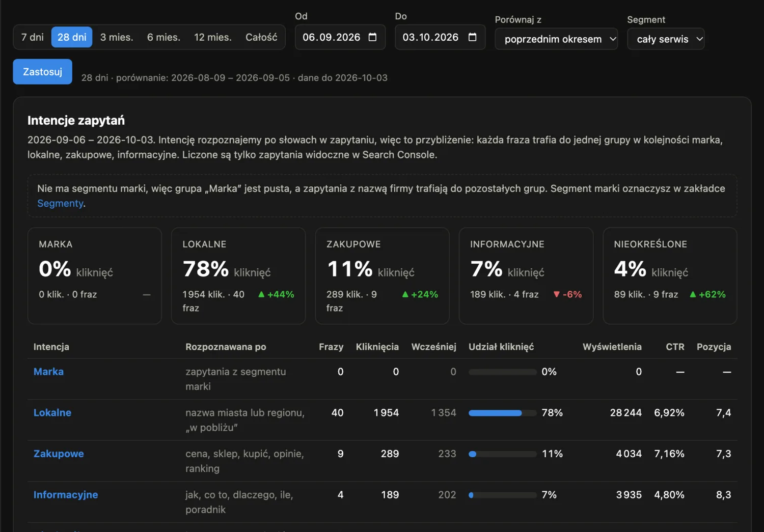Click the ZAKUPOWE 11% summary card
The image size is (764, 532).
pyautogui.click(x=382, y=276)
